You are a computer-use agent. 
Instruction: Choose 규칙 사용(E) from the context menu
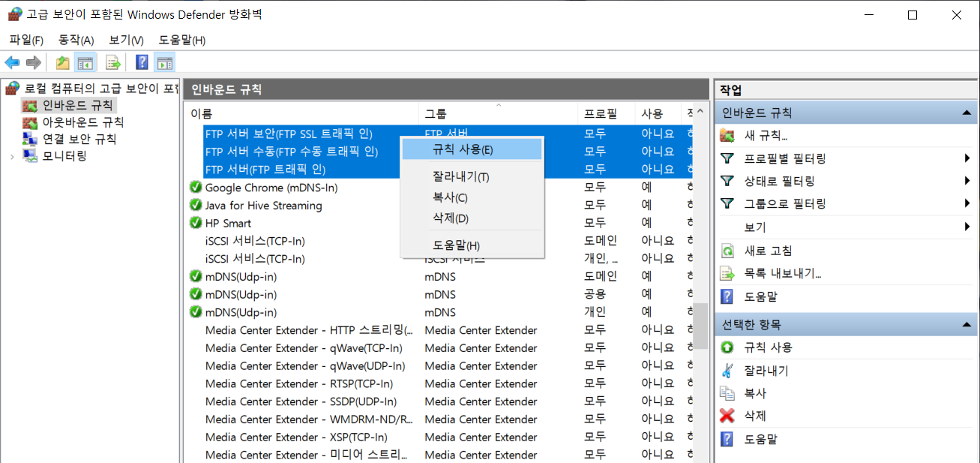coord(463,149)
